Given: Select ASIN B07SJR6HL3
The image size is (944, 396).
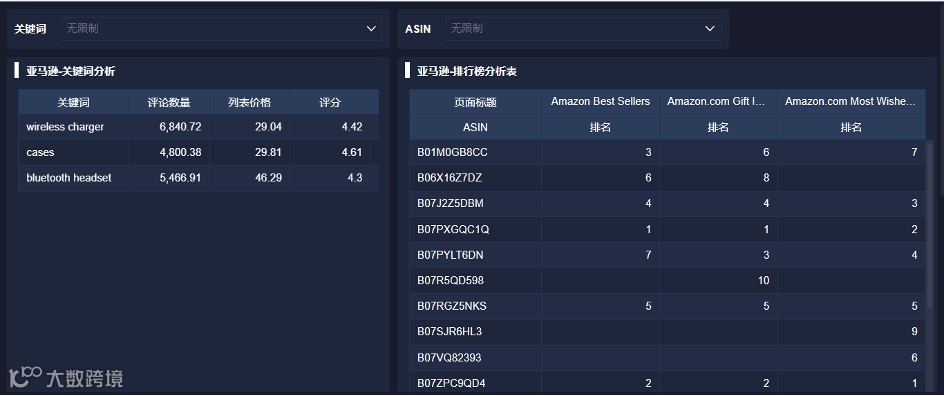Looking at the screenshot, I should (x=450, y=332).
